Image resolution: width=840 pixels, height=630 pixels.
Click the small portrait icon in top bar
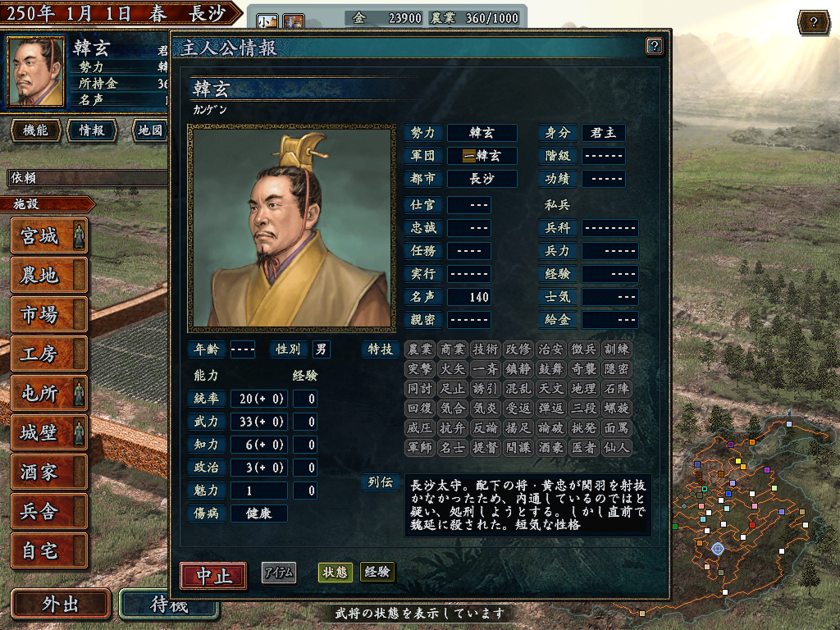[267, 21]
